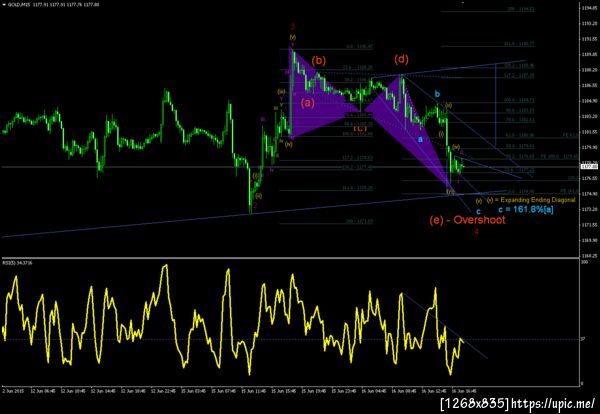Viewport: 600px width, 414px height.
Task: Click the red '5' label above the chart peak
Action: pyautogui.click(x=293, y=26)
